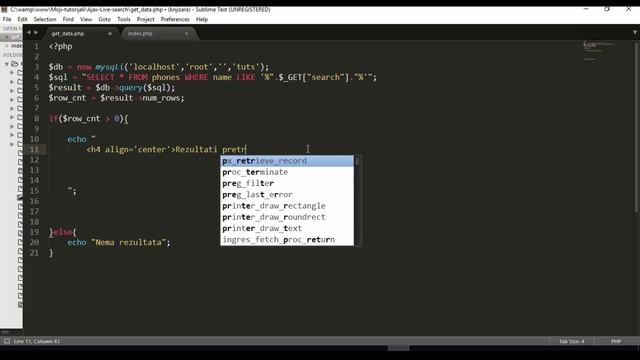Open the Goto menu
Image resolution: width=640 pixels, height=360 pixels.
coord(104,19)
